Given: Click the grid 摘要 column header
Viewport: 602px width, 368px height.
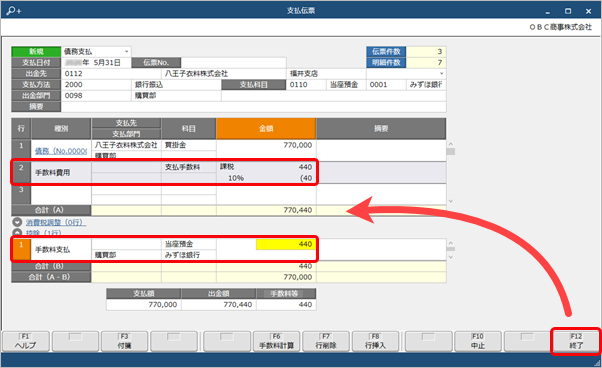Looking at the screenshot, I should click(x=381, y=129).
